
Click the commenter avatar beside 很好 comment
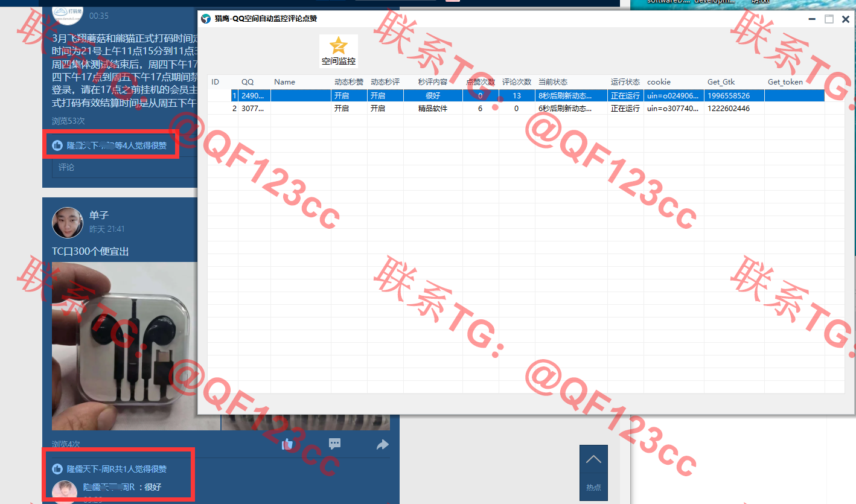[65, 492]
